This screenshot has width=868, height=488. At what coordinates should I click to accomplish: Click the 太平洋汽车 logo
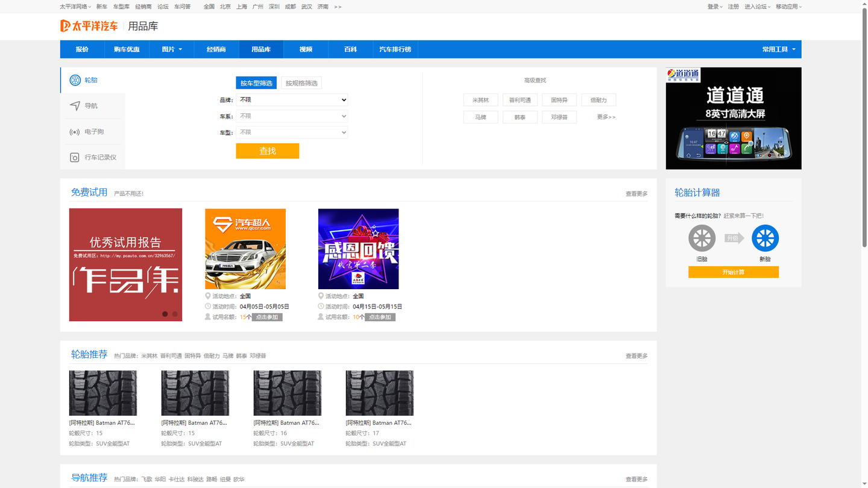[89, 26]
